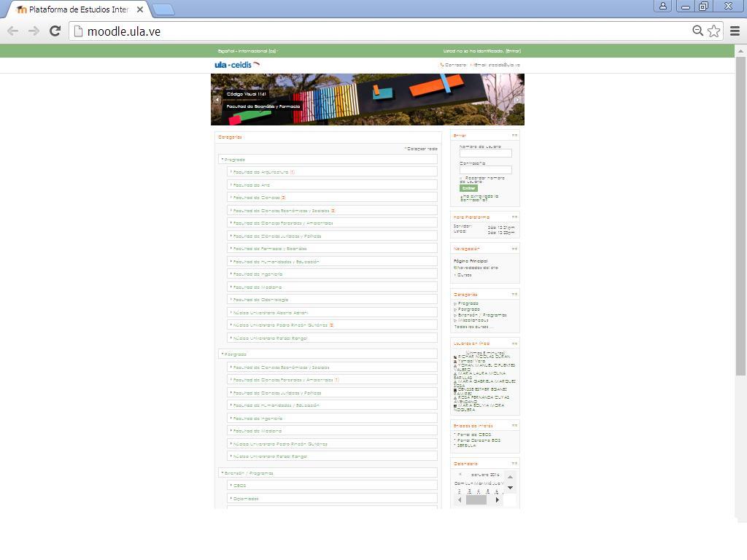Image resolution: width=747 pixels, height=560 pixels.
Task: Open Novedades del sitio link
Action: [477, 268]
